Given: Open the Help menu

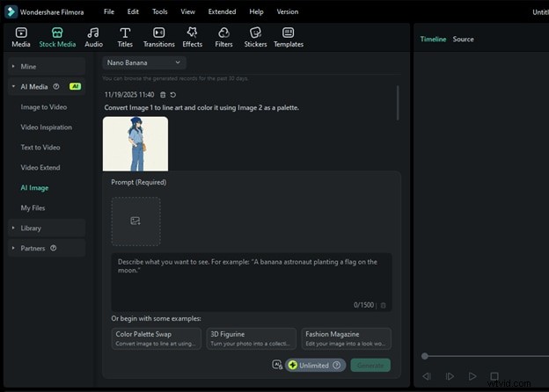Looking at the screenshot, I should pyautogui.click(x=256, y=12).
